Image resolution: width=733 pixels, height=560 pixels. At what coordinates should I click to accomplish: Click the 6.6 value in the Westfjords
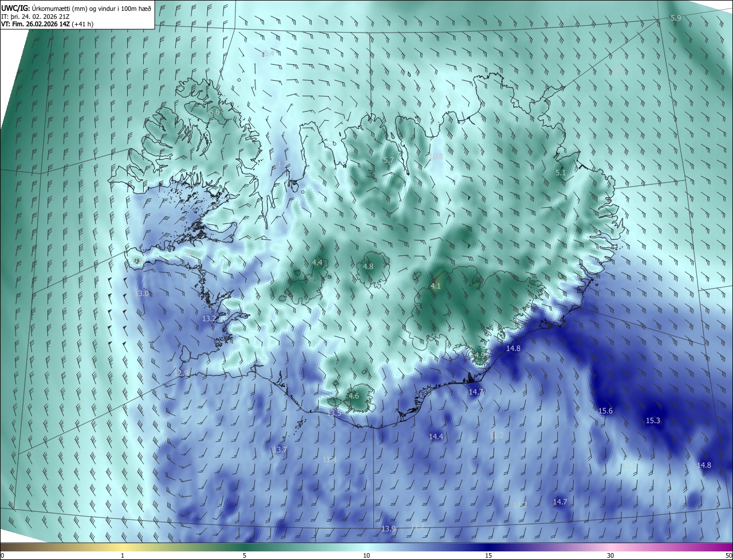coord(214,112)
